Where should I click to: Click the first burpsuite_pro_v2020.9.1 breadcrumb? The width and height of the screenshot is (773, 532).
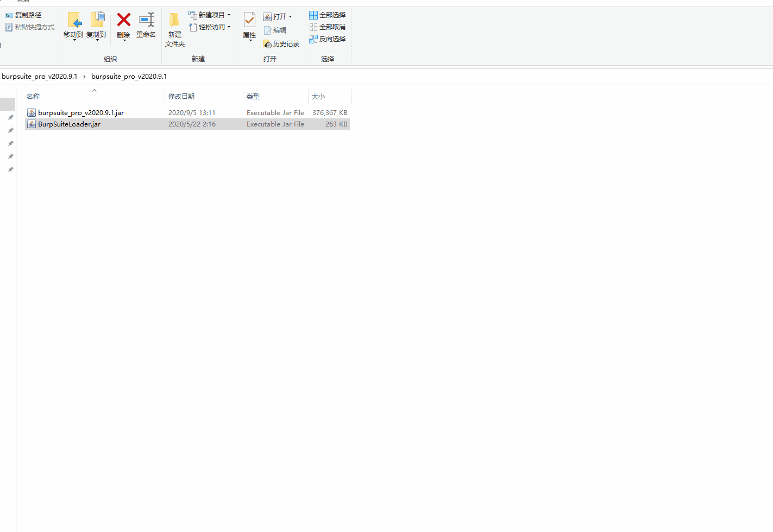[x=39, y=77]
